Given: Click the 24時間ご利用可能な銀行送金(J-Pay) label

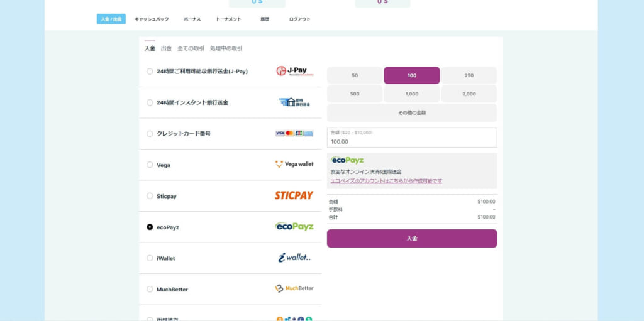Looking at the screenshot, I should tap(202, 72).
